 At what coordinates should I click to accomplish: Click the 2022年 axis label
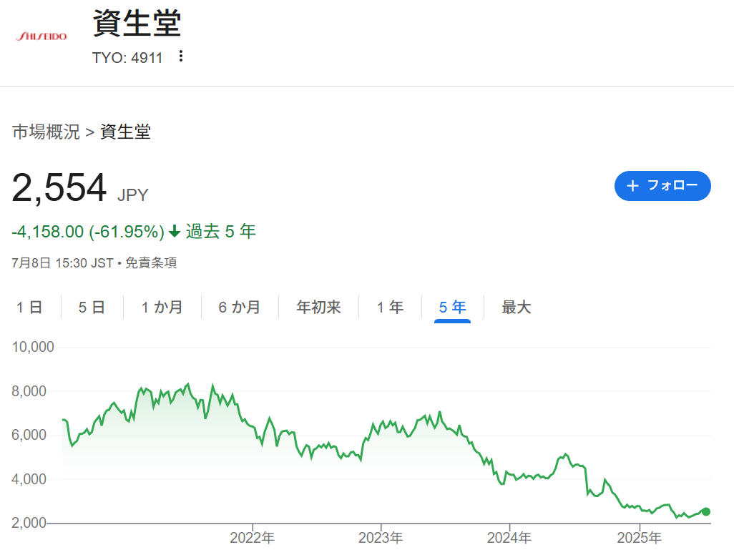point(253,538)
